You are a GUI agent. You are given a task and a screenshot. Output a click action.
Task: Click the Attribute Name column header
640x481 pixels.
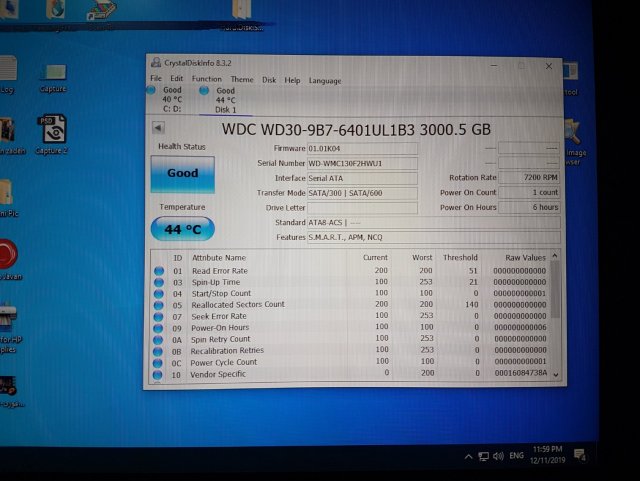tap(218, 258)
